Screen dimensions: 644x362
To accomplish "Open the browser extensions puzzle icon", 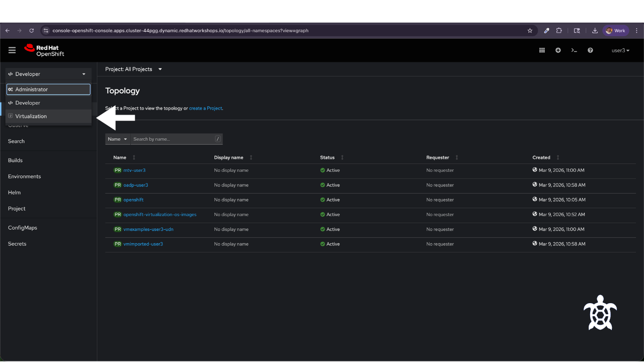I will (559, 31).
